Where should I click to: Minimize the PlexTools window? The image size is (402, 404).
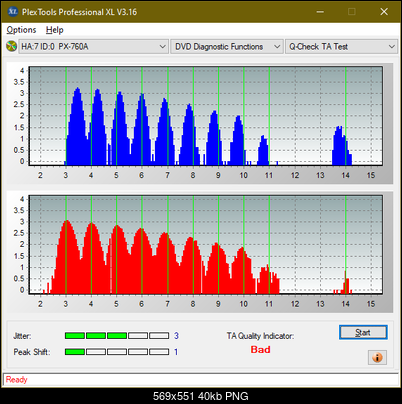coord(320,12)
